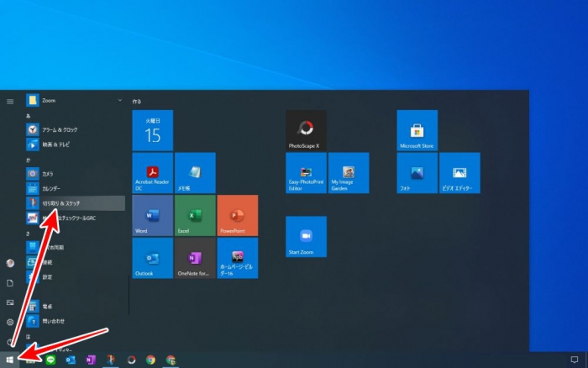The width and height of the screenshot is (588, 368).
Task: Click the app list scrollbar
Action: coord(129,294)
